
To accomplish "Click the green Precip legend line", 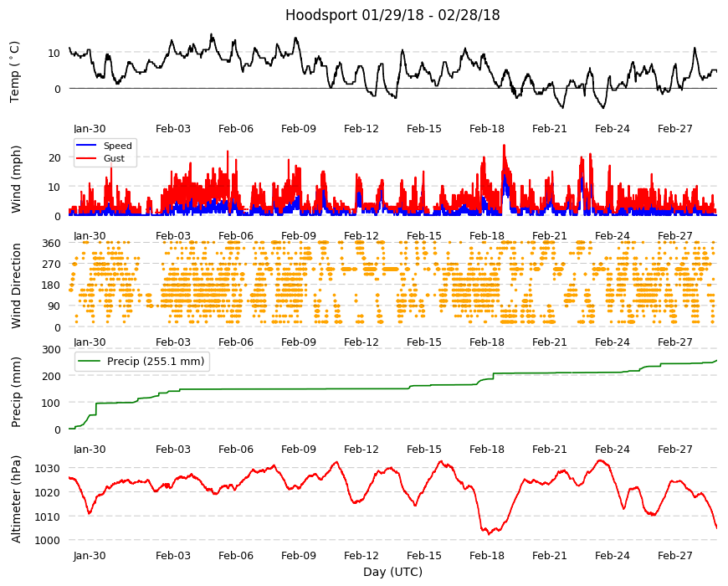I will (x=89, y=362).
